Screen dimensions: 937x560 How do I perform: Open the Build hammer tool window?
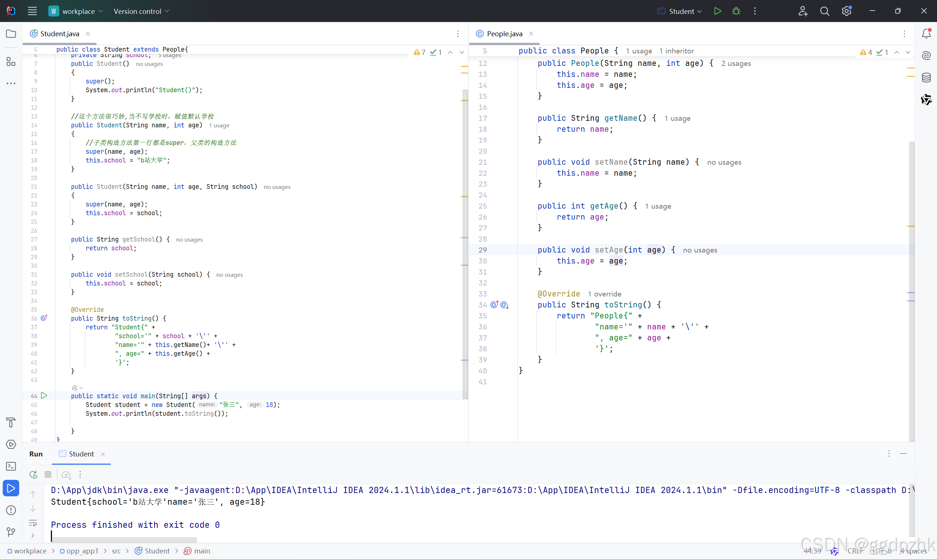coord(11,422)
